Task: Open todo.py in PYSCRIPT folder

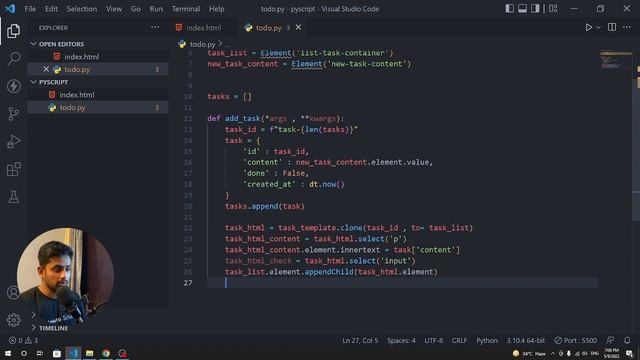Action: tap(98, 107)
